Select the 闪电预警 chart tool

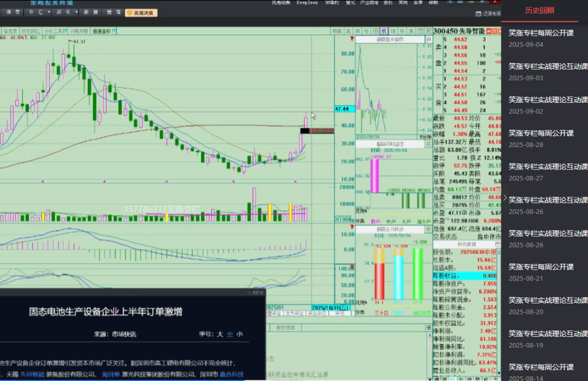[79, 31]
